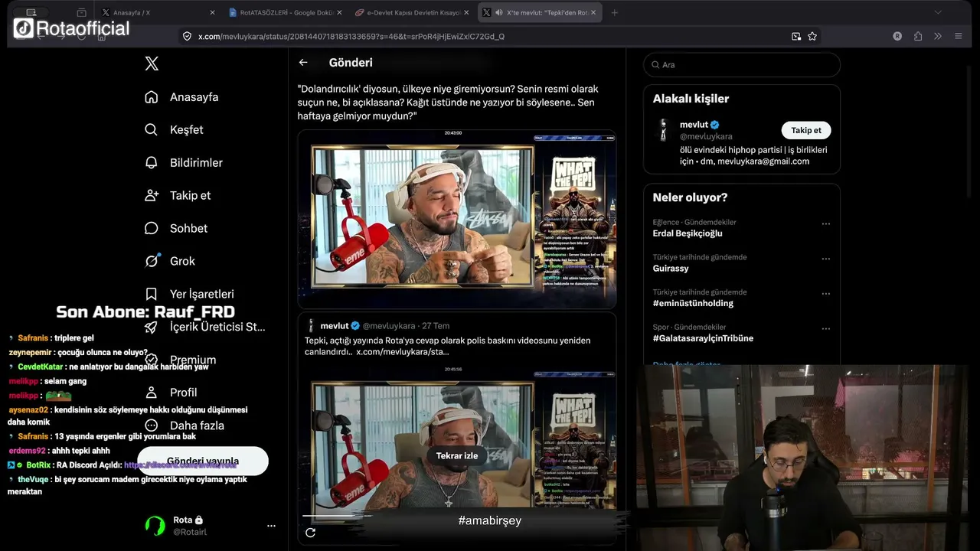Go back with the Gönderi arrow
Viewport: 980px width, 551px height.
pos(303,63)
